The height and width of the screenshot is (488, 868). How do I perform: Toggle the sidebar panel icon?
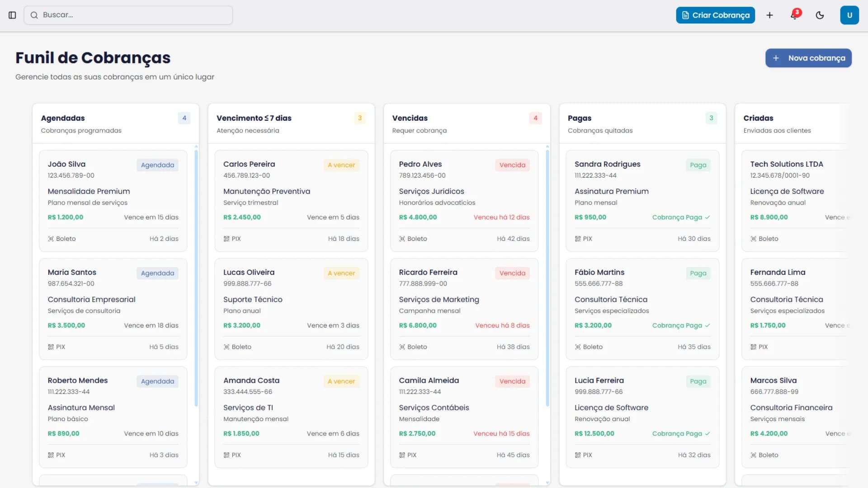pos(12,15)
